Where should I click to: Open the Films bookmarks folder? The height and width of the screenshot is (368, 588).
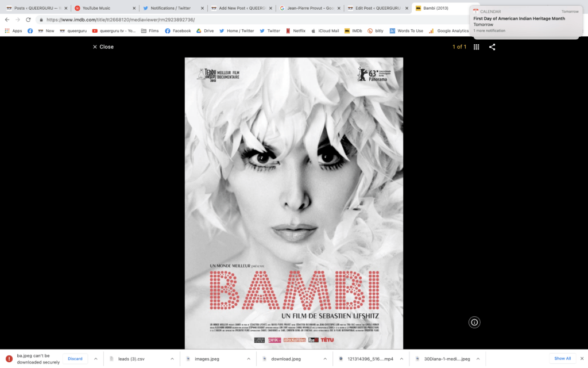tap(150, 31)
